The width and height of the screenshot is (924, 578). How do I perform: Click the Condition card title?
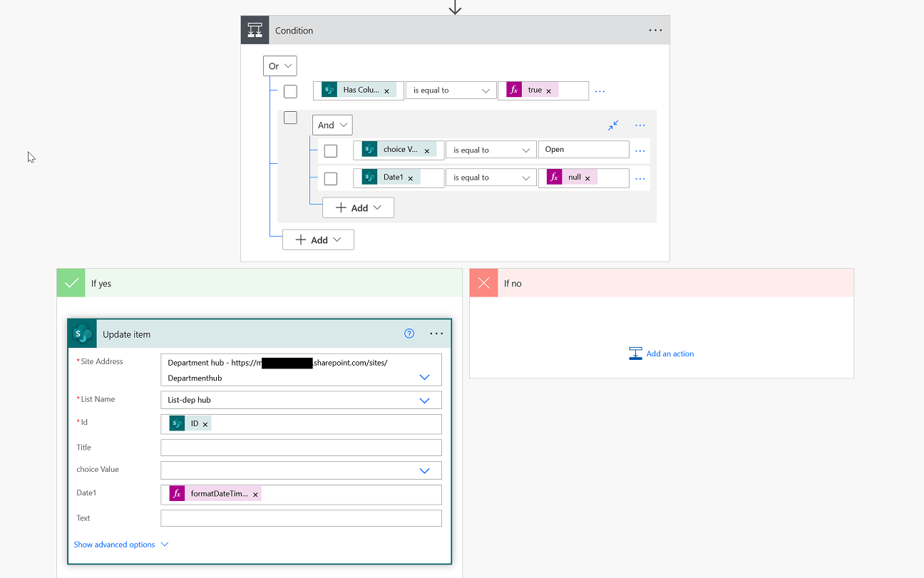[294, 31]
